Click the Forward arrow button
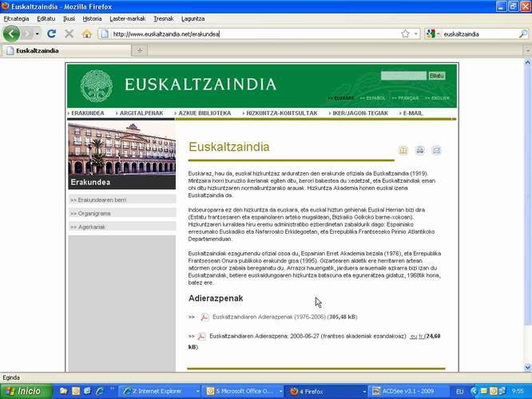This screenshot has height=399, width=532. (28, 34)
